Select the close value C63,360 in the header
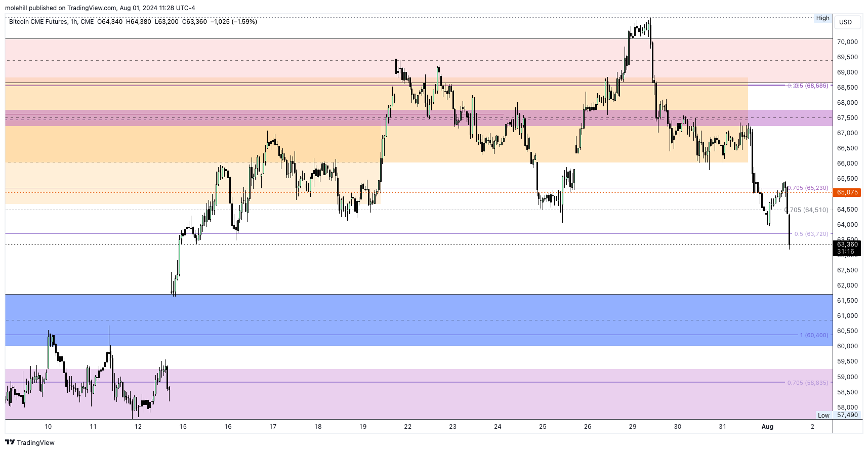 194,22
